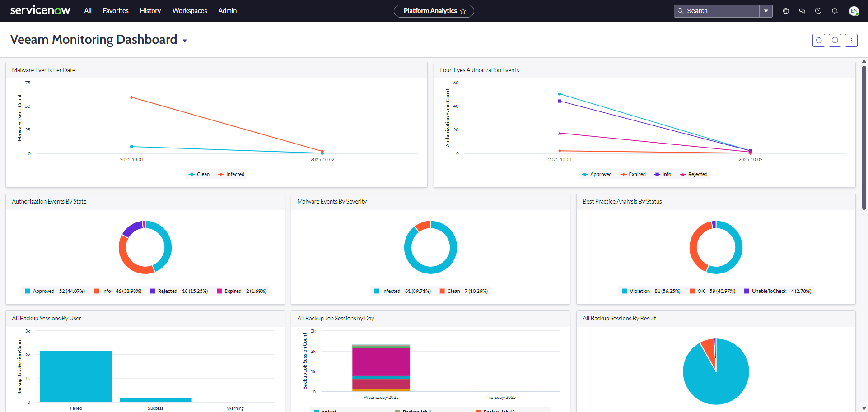Click the notifications bell icon
This screenshot has width=868, height=412.
[x=835, y=11]
